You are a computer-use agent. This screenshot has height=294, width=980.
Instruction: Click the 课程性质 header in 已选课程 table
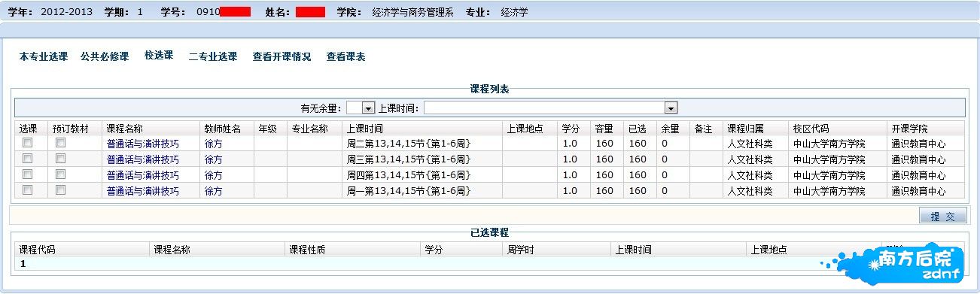tap(308, 250)
